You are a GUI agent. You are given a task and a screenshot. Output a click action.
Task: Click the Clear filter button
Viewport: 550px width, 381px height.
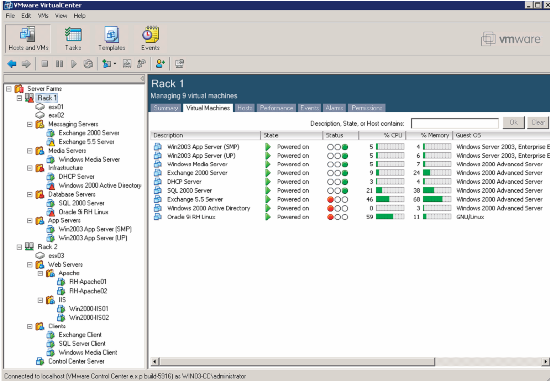pyautogui.click(x=538, y=122)
